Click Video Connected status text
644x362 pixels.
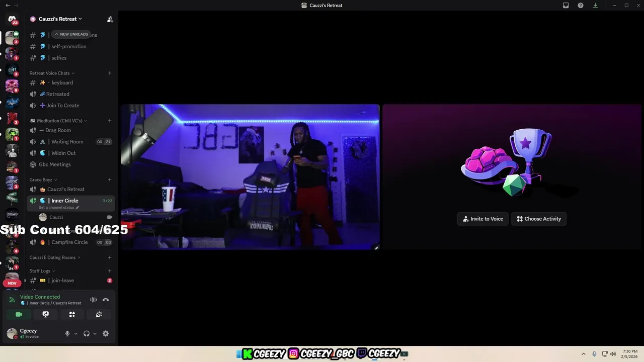(40, 297)
